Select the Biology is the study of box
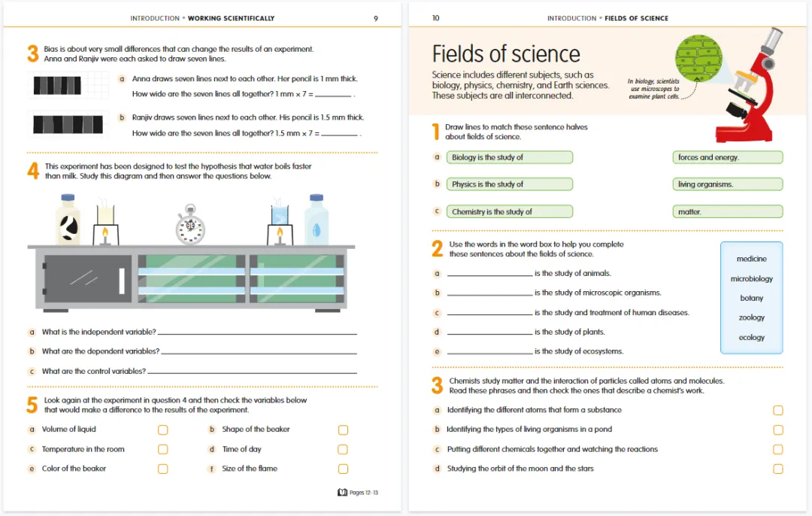 [x=510, y=157]
